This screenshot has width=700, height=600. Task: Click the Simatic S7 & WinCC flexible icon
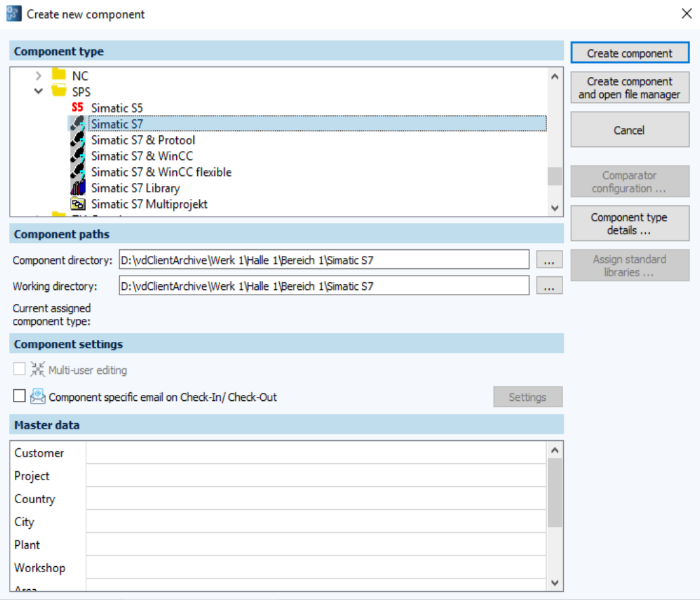(x=78, y=173)
